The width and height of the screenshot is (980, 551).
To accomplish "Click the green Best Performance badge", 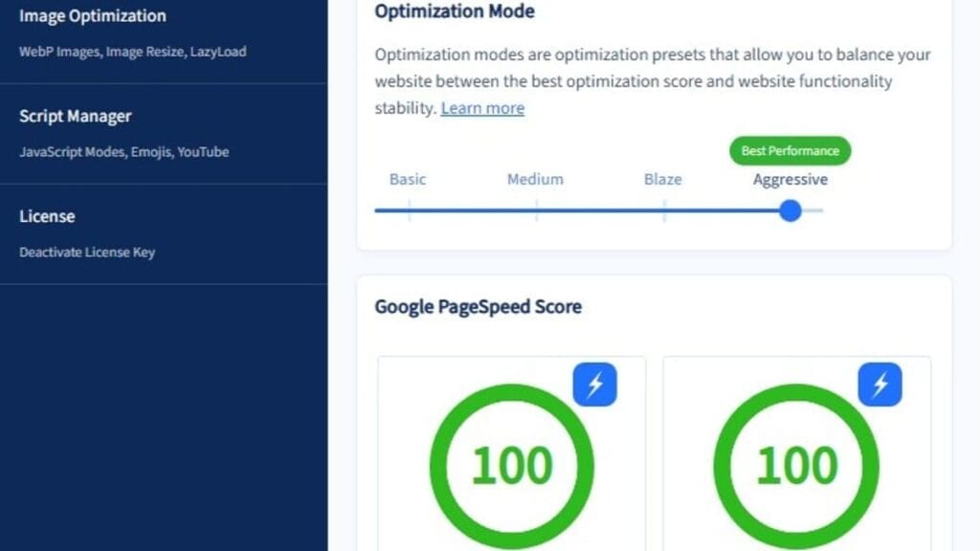I will click(790, 151).
